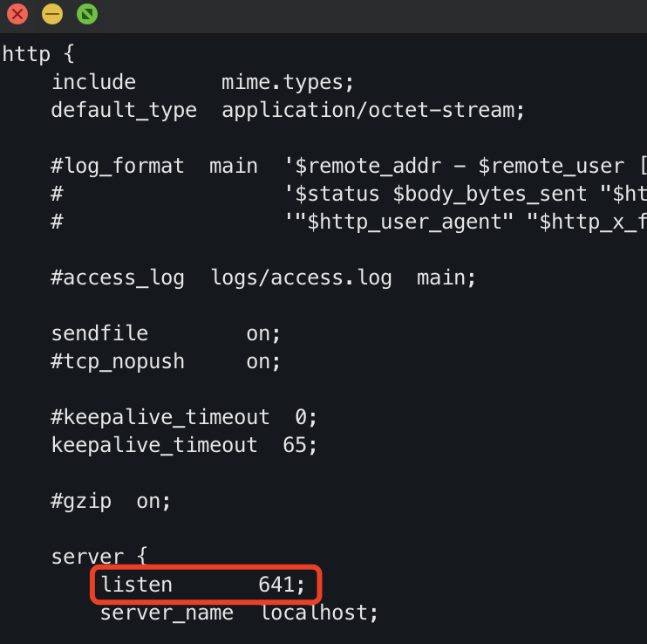The width and height of the screenshot is (647, 644).
Task: Click logs/access.log path text
Action: coord(301,277)
